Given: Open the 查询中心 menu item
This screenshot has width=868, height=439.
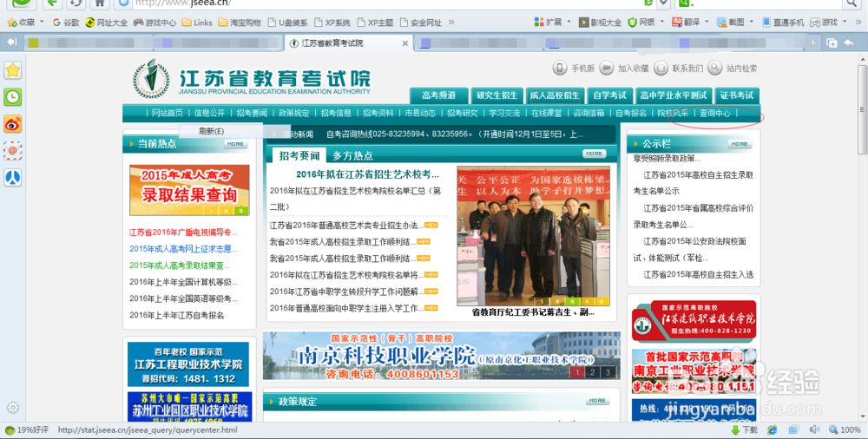Looking at the screenshot, I should 714,113.
